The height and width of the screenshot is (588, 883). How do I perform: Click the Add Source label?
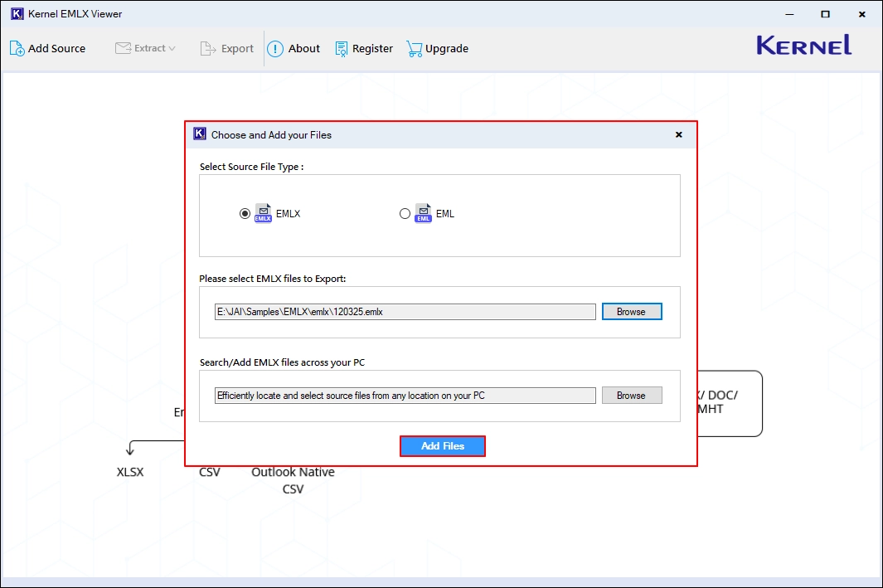coord(57,48)
